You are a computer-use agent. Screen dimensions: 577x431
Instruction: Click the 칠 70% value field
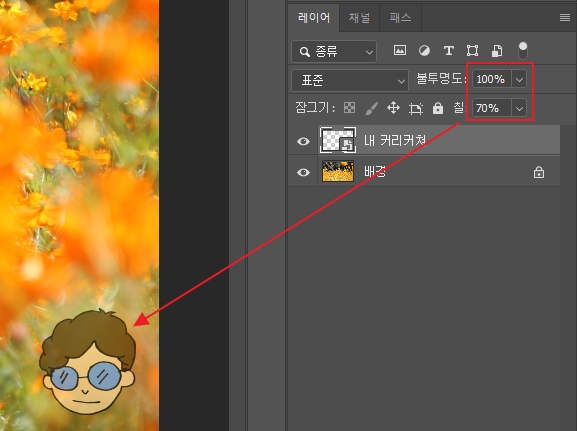pyautogui.click(x=491, y=108)
